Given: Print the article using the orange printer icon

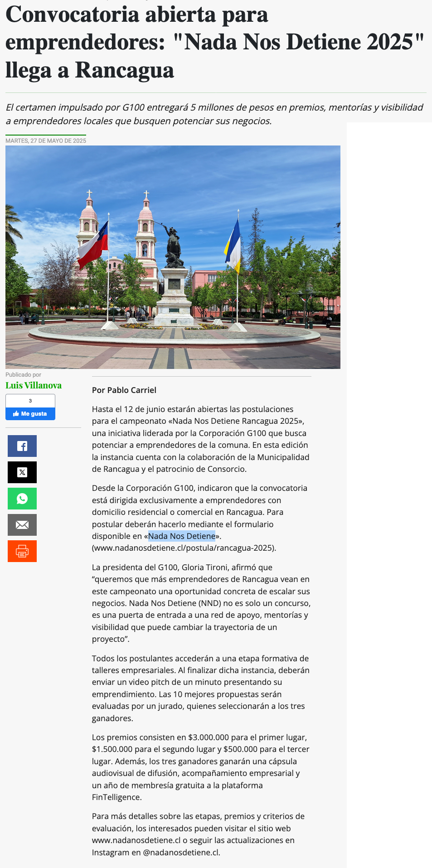Looking at the screenshot, I should click(22, 551).
